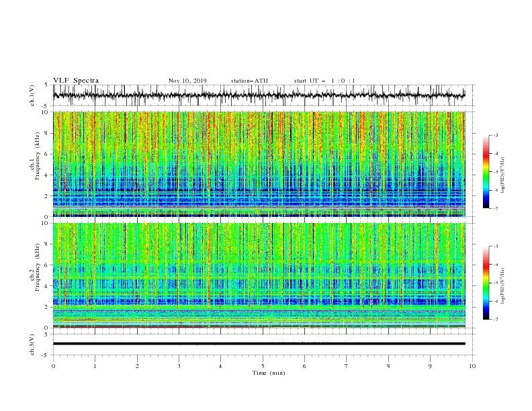The height and width of the screenshot is (411, 532).
Task: Select the "-5" volt tick beside ch.3(V)
Action: [x=45, y=355]
